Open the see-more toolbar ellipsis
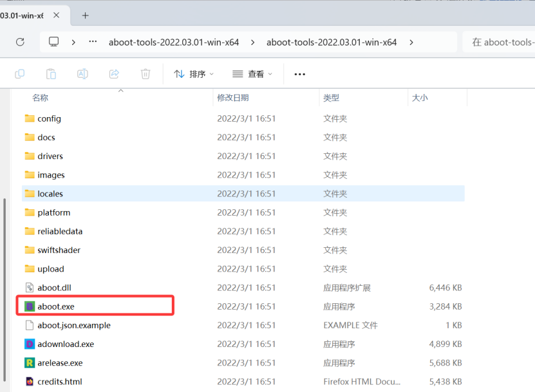Image resolution: width=535 pixels, height=392 pixels. pos(299,74)
